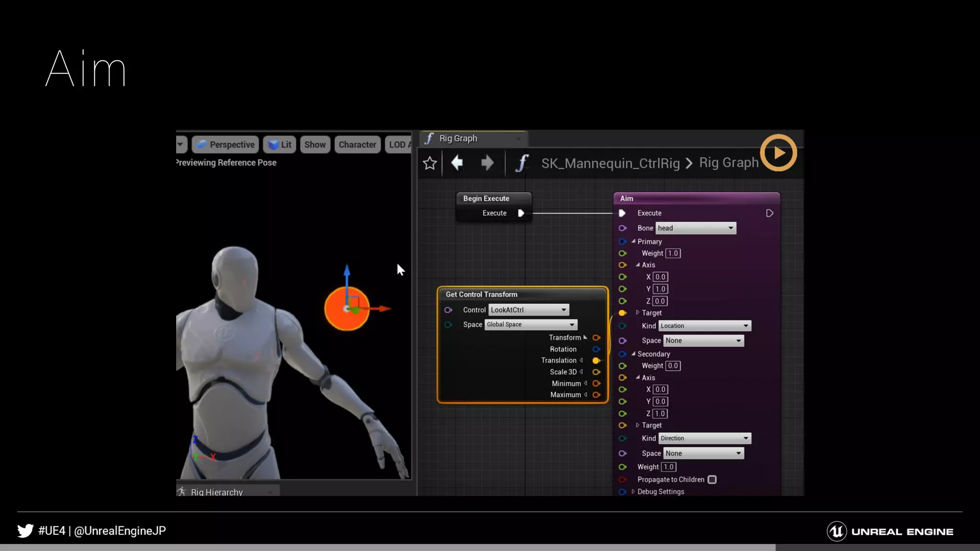The height and width of the screenshot is (551, 980).
Task: Click Begin Execute's output execute pin
Action: tap(521, 213)
